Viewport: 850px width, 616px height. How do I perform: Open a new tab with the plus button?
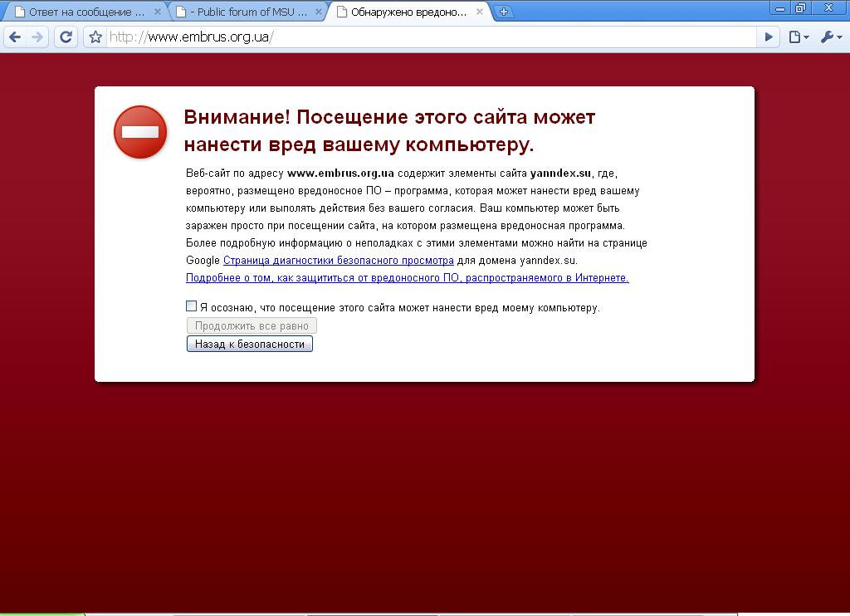click(x=504, y=12)
